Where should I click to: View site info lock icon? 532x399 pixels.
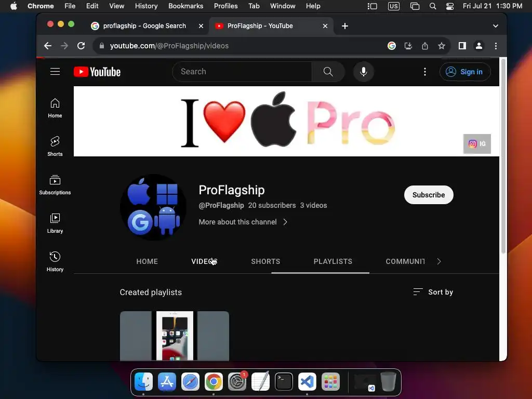(x=101, y=46)
